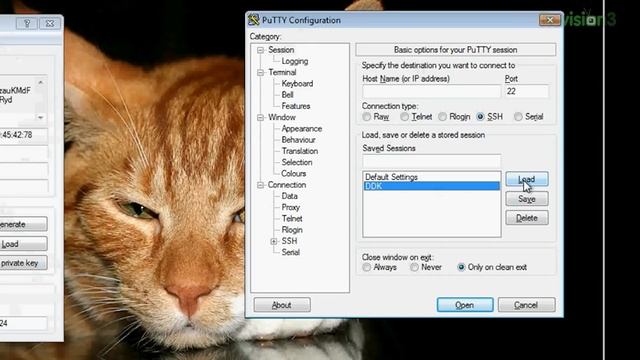Screen dimensions: 640x360
Task: Open the Selection category
Action: coord(297,162)
